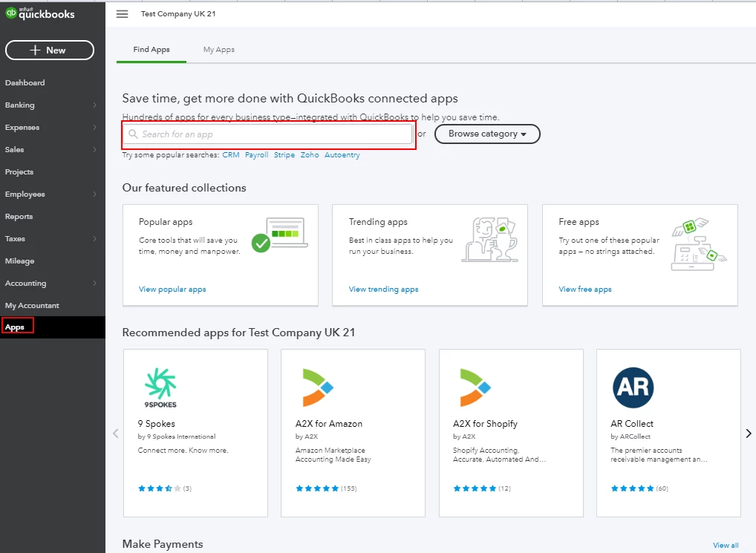This screenshot has width=756, height=553.
Task: Click the New button
Action: tap(50, 50)
